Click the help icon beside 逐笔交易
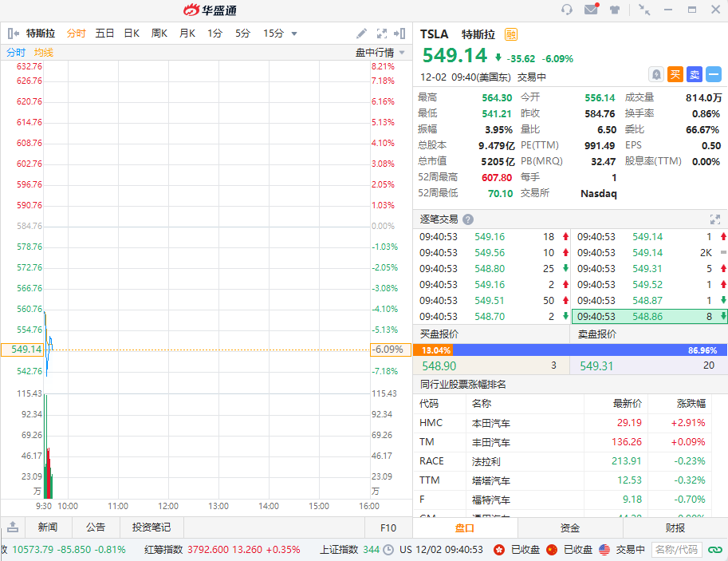 [x=468, y=219]
